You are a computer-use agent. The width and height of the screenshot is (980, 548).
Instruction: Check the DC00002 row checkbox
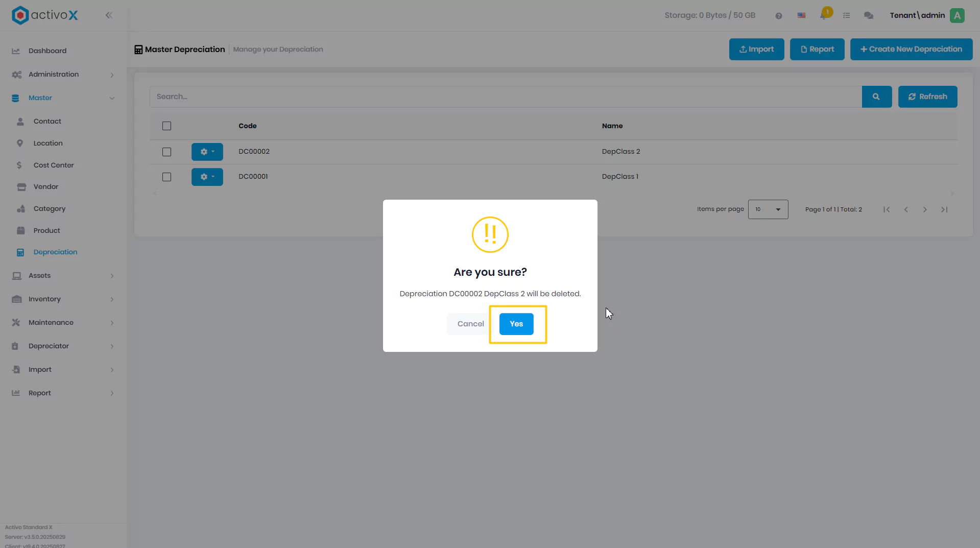pos(166,152)
